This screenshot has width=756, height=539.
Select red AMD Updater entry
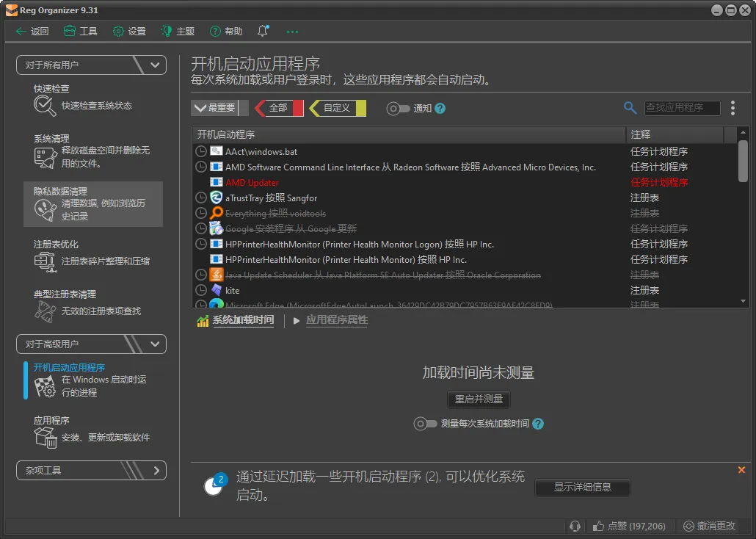[x=465, y=182]
